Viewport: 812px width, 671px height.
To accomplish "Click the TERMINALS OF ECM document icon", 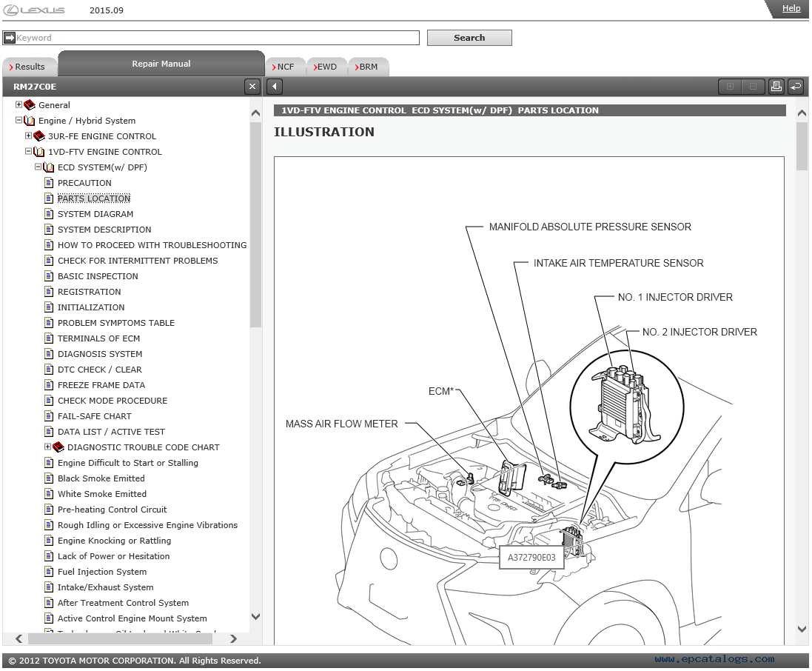I will click(x=49, y=338).
